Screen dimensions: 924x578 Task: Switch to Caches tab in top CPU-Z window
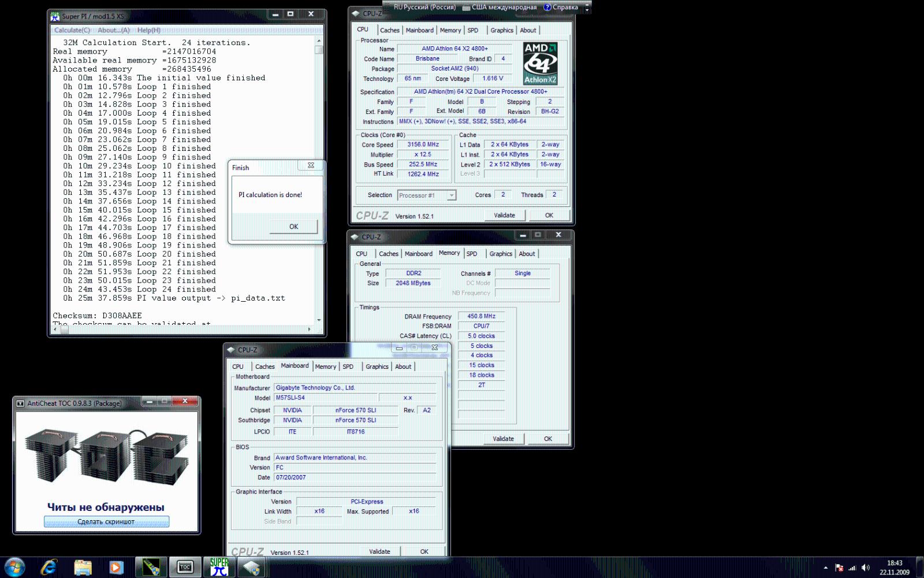click(x=389, y=30)
